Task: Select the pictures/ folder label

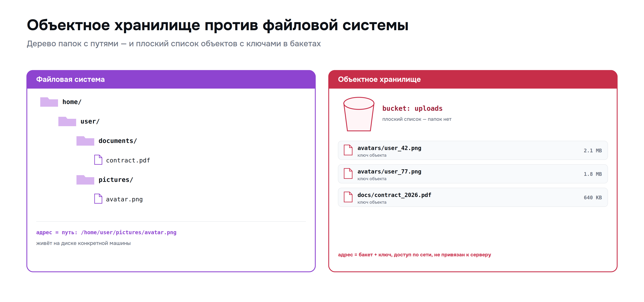Action: tap(116, 180)
